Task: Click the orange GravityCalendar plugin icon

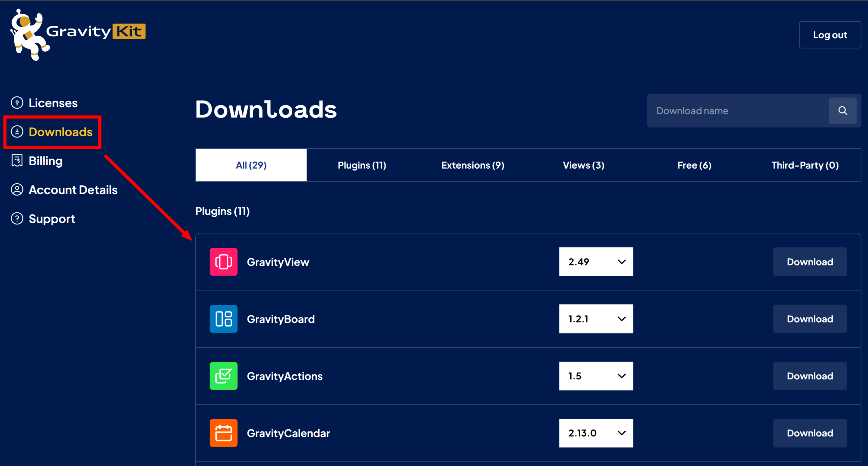Action: pyautogui.click(x=223, y=433)
